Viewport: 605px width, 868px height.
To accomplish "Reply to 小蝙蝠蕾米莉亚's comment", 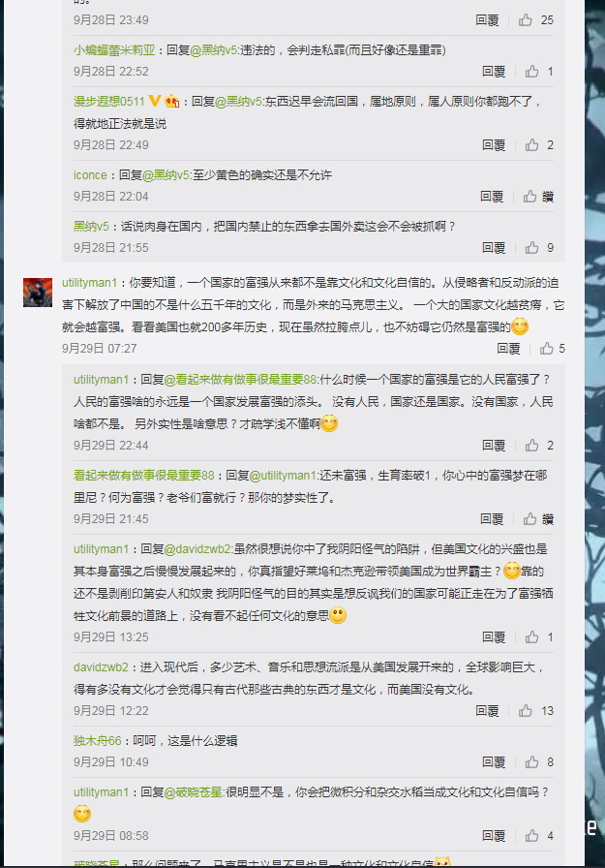I will tap(494, 72).
